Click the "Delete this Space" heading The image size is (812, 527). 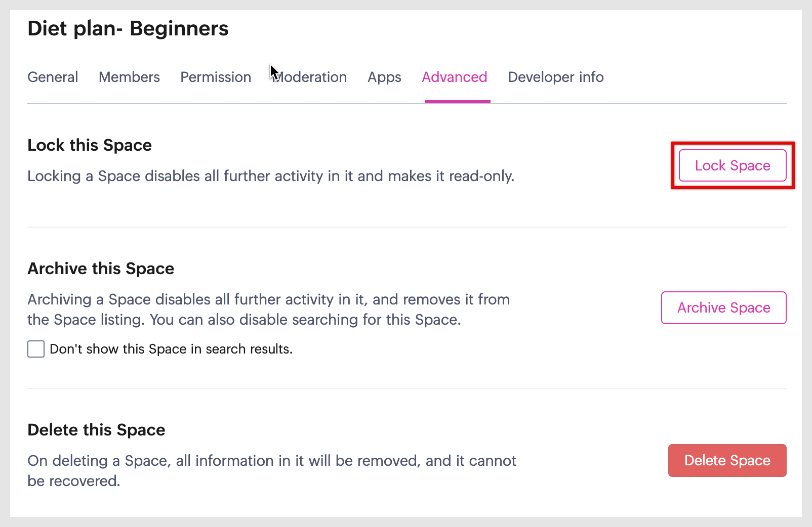(x=96, y=430)
